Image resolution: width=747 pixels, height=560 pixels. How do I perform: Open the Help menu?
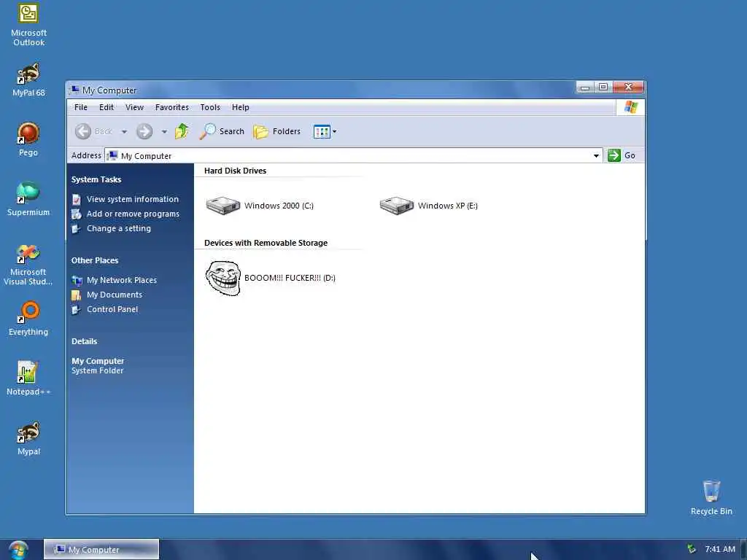tap(241, 107)
